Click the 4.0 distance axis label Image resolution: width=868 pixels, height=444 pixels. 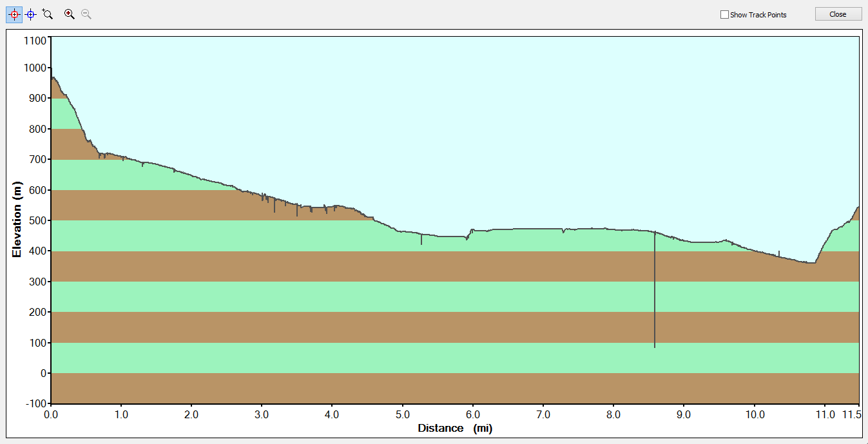coord(332,414)
